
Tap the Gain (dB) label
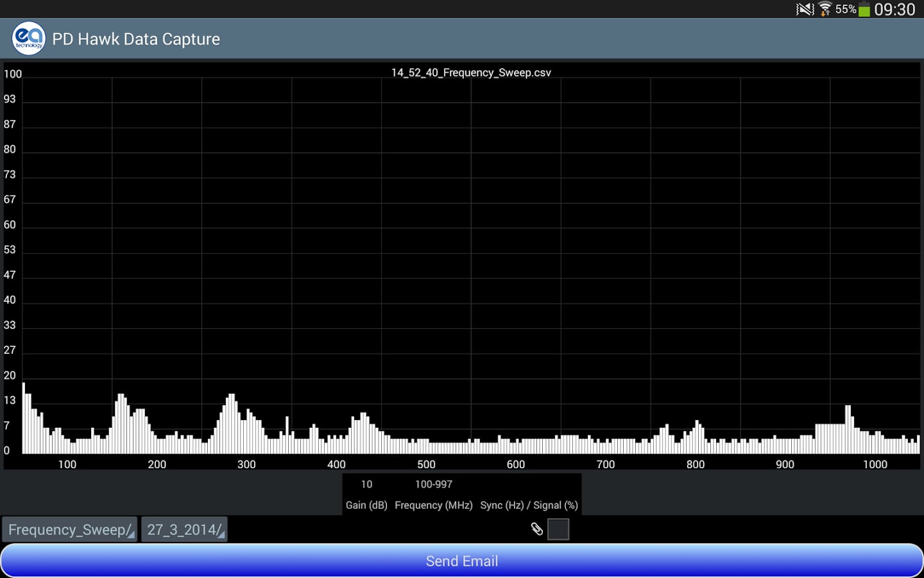click(366, 505)
